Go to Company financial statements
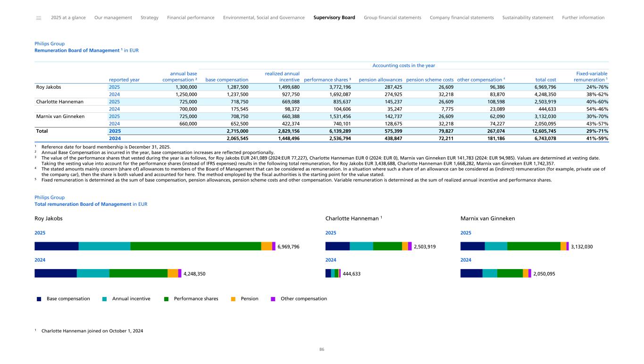644x364 pixels. [x=461, y=17]
